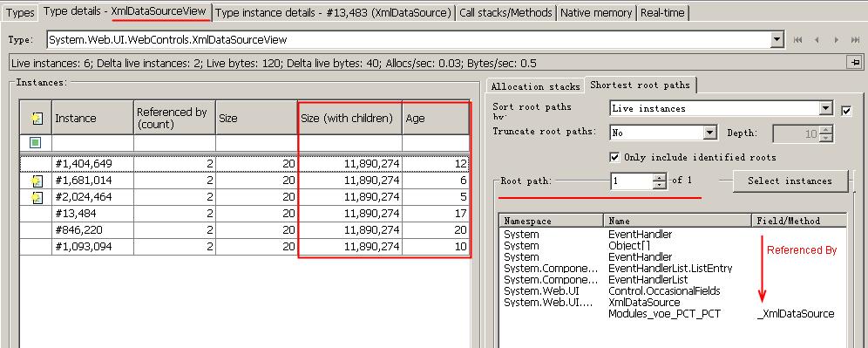
Task: Select instance #2,024,464
Action: 245,197
